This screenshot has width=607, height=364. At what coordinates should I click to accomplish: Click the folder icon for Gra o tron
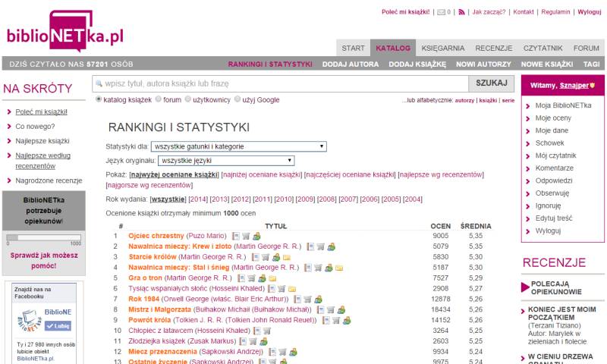pyautogui.click(x=272, y=278)
